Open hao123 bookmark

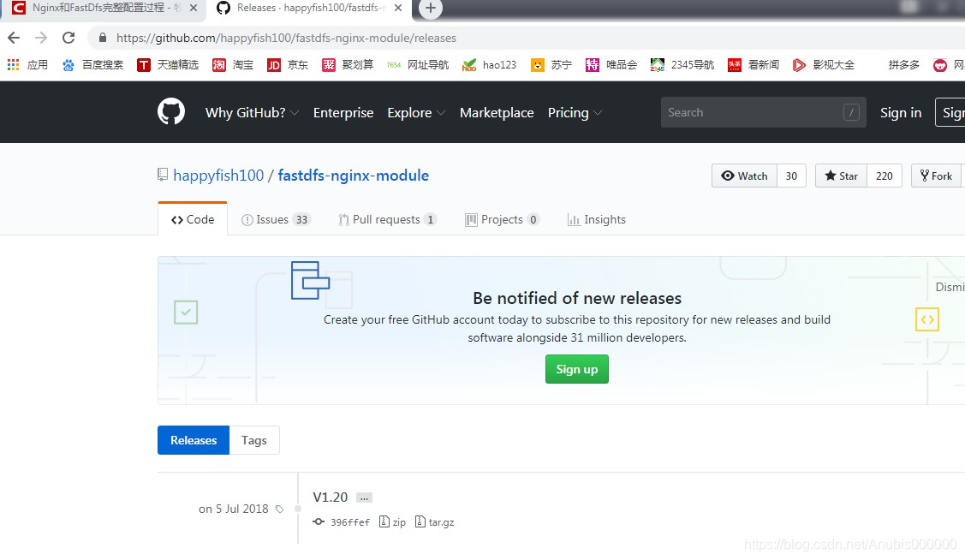(x=489, y=64)
